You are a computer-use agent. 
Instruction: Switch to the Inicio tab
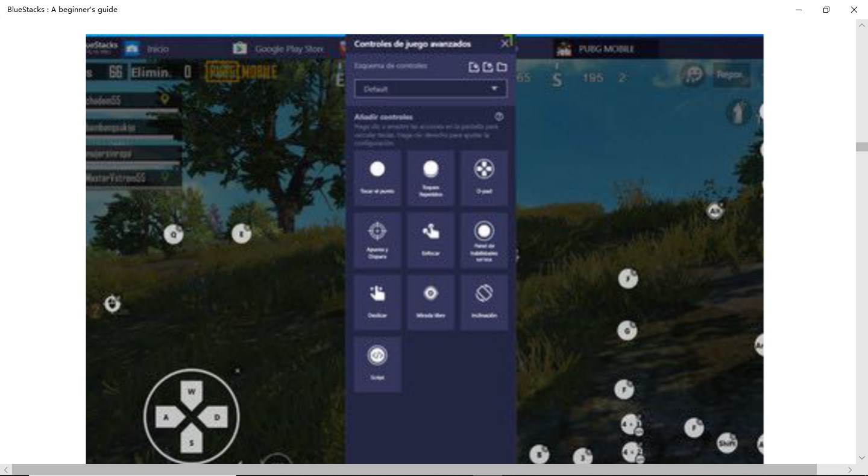click(x=148, y=49)
